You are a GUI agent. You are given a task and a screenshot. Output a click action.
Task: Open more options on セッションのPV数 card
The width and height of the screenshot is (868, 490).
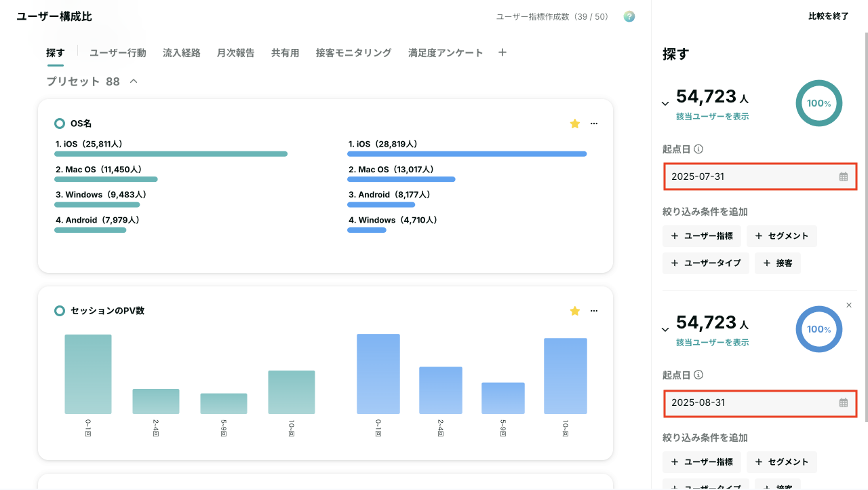click(594, 311)
